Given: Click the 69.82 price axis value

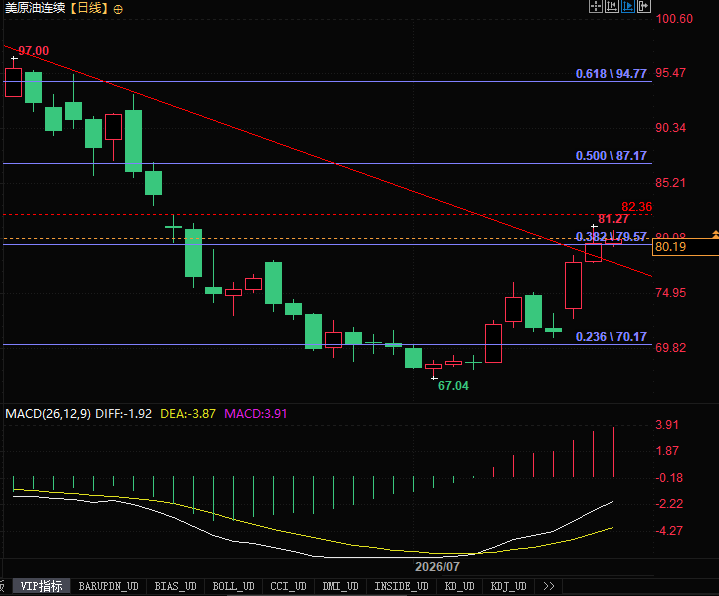Looking at the screenshot, I should 670,348.
